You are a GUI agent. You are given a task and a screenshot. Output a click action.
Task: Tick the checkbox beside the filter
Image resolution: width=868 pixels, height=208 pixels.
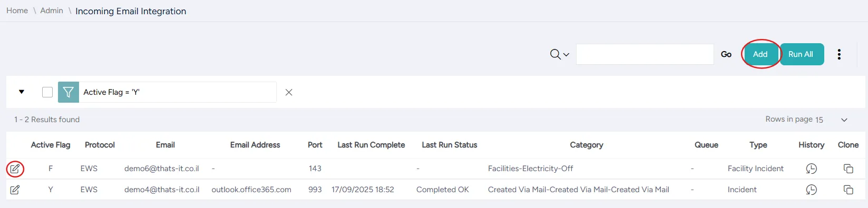click(x=47, y=92)
